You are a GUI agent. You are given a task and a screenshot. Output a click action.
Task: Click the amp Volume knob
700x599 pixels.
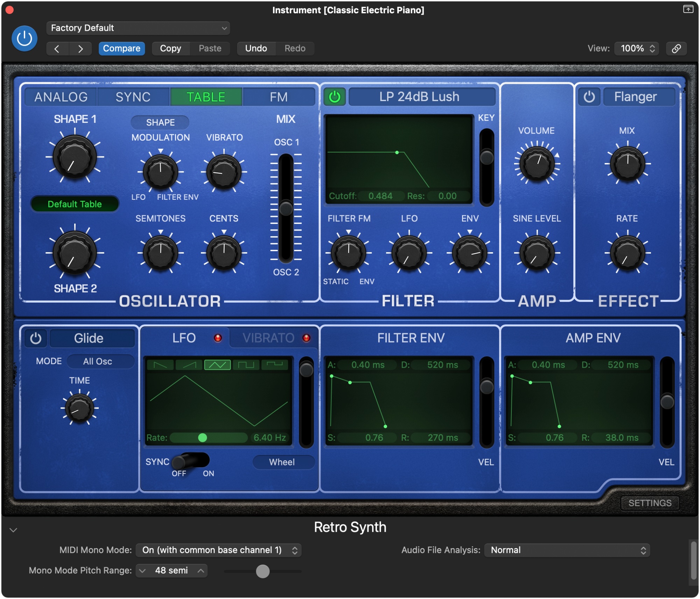point(537,163)
